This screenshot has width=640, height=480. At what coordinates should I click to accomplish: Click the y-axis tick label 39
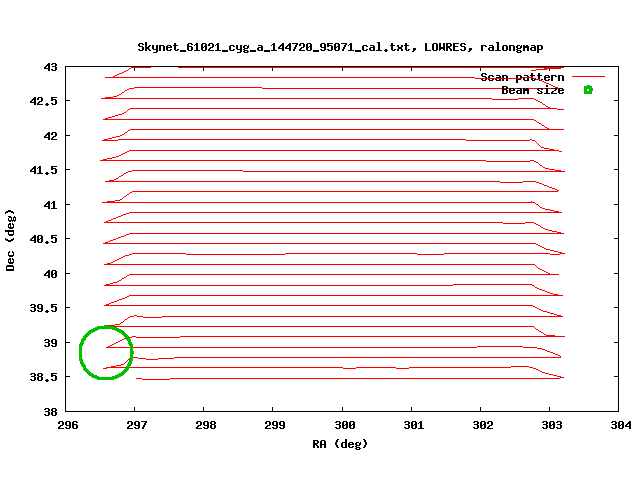click(x=51, y=343)
